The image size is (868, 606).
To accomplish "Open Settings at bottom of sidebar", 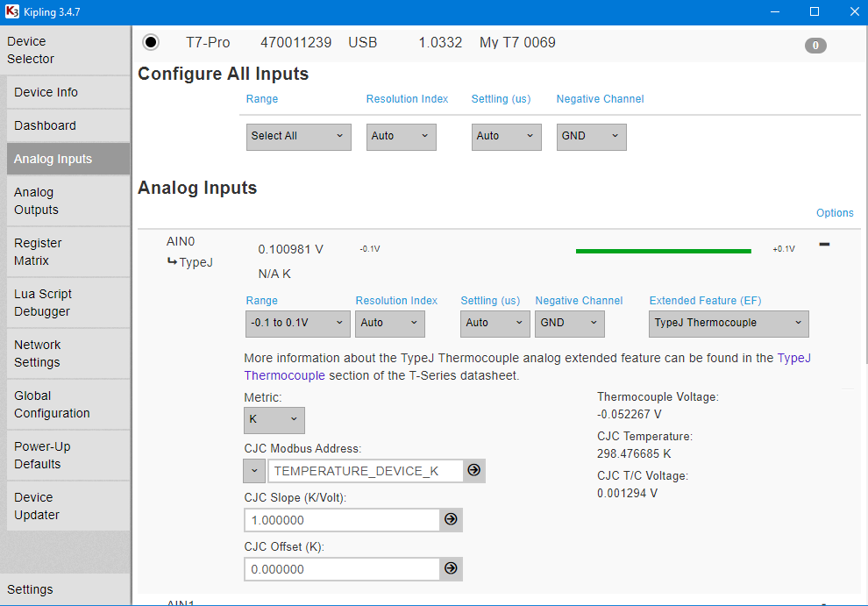I will click(x=30, y=589).
